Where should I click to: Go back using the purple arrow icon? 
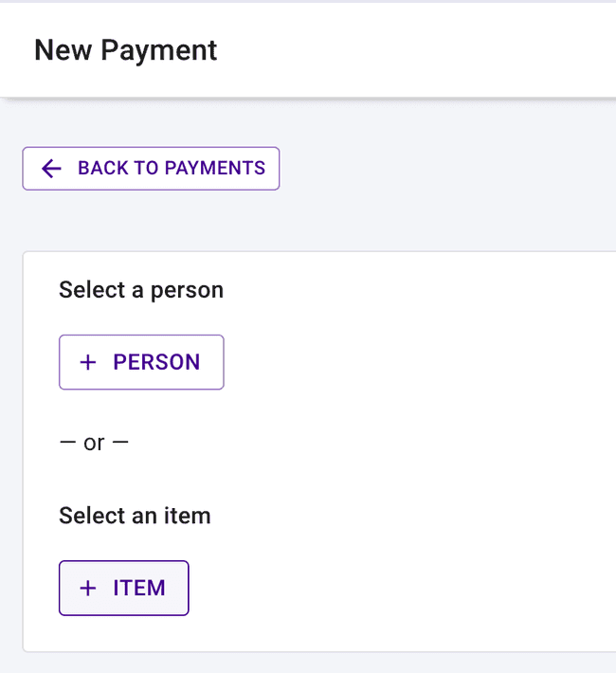[x=51, y=169]
